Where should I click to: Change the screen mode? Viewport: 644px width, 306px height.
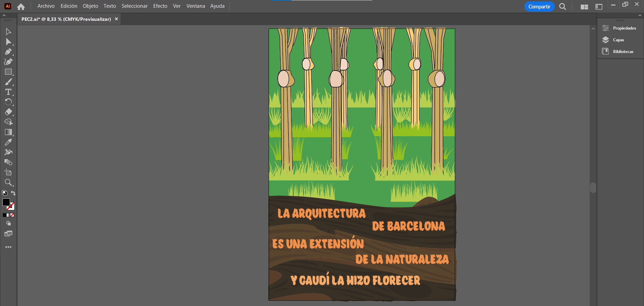tap(8, 234)
